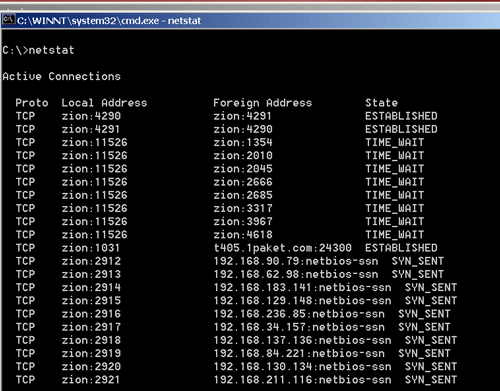Click foreign address 'zion:1354'
The width and height of the screenshot is (500, 391).
[x=243, y=142]
